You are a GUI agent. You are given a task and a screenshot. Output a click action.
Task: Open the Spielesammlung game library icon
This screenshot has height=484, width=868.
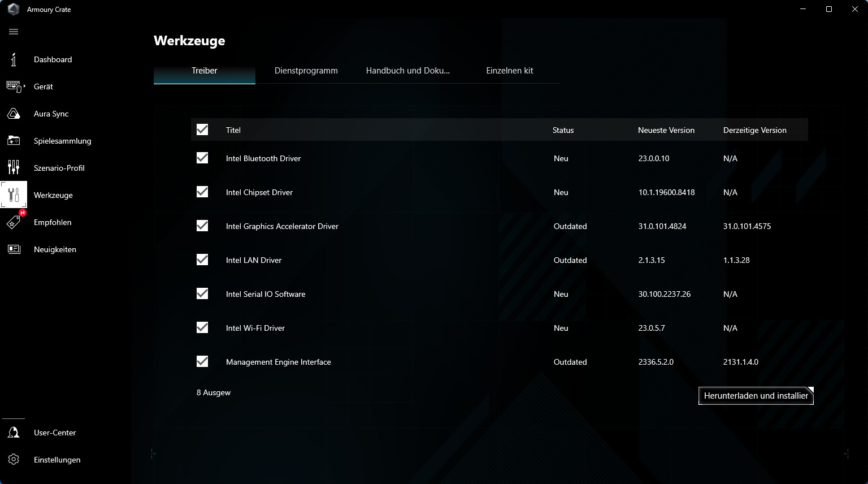14,141
